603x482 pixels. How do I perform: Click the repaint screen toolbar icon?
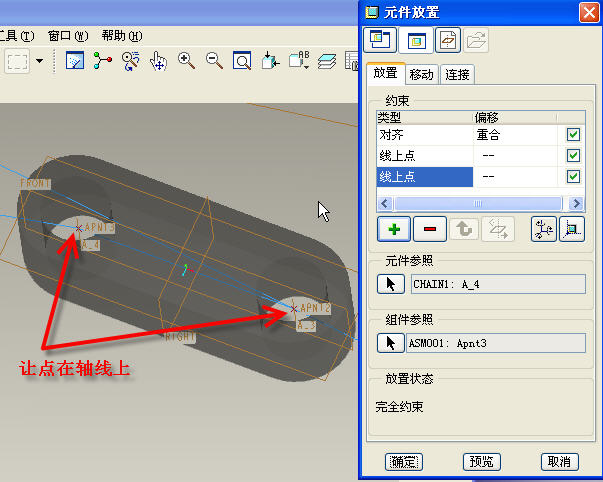(75, 61)
